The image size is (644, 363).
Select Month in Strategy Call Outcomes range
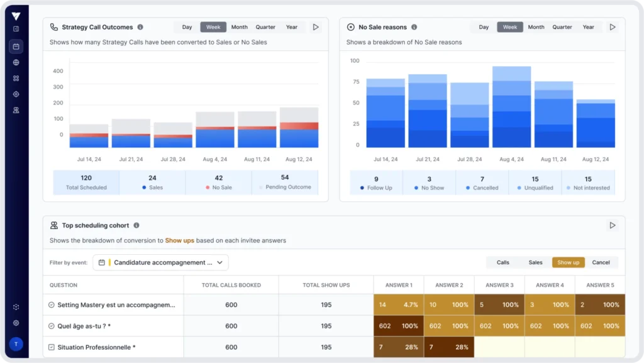tap(239, 27)
